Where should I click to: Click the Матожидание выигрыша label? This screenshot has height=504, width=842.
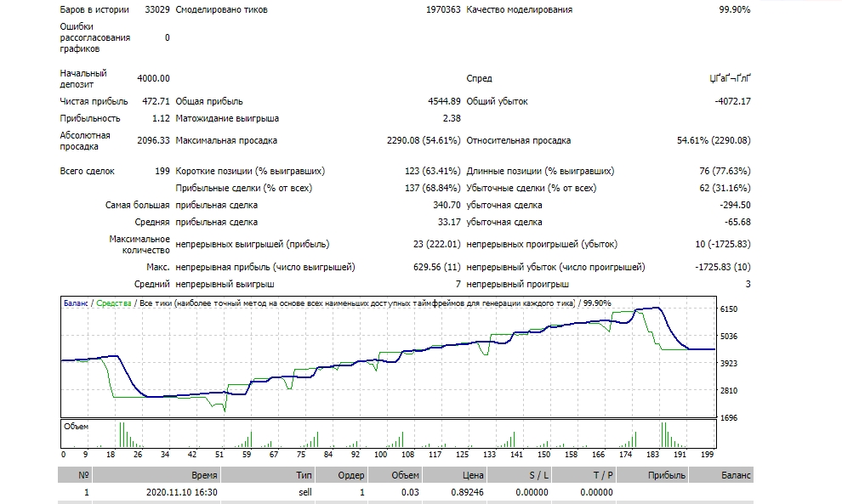point(227,119)
